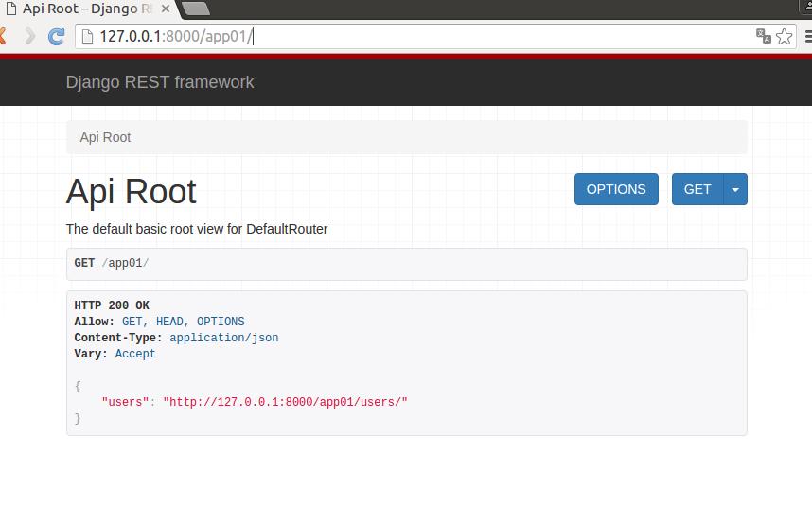Open the translate page icon
Image resolution: width=812 pixels, height=523 pixels.
click(764, 36)
